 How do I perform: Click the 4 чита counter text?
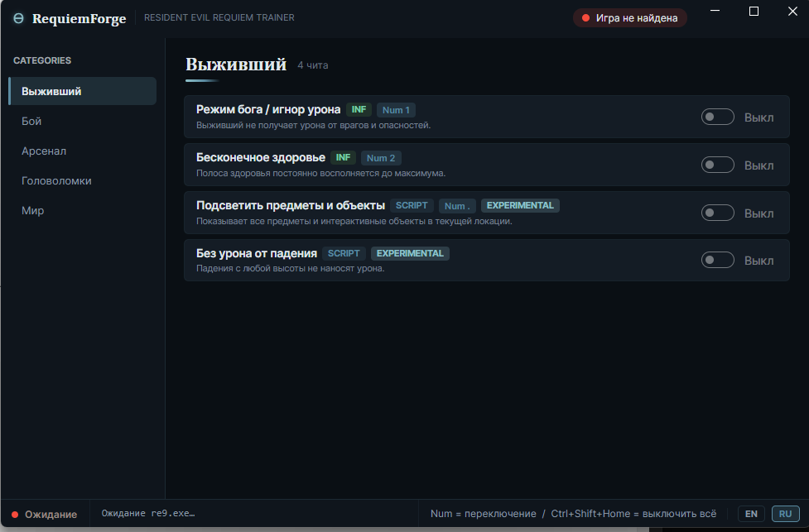tap(313, 65)
